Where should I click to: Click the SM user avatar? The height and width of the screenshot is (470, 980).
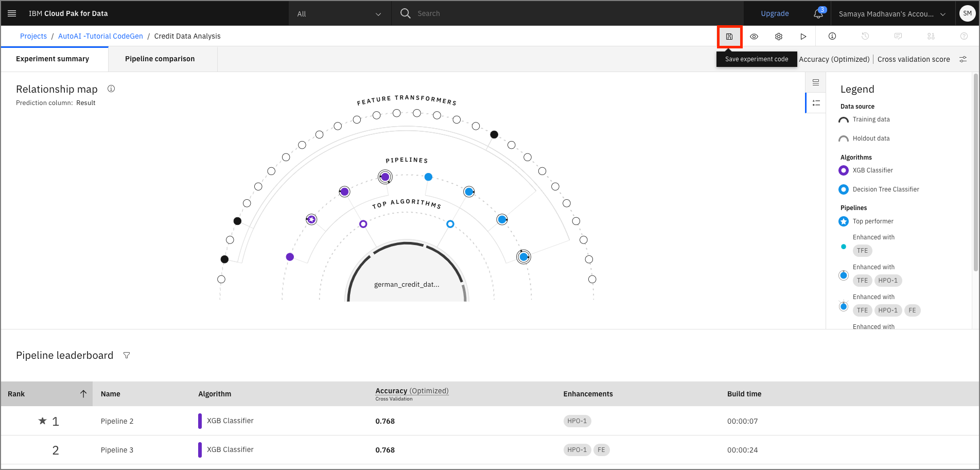968,13
